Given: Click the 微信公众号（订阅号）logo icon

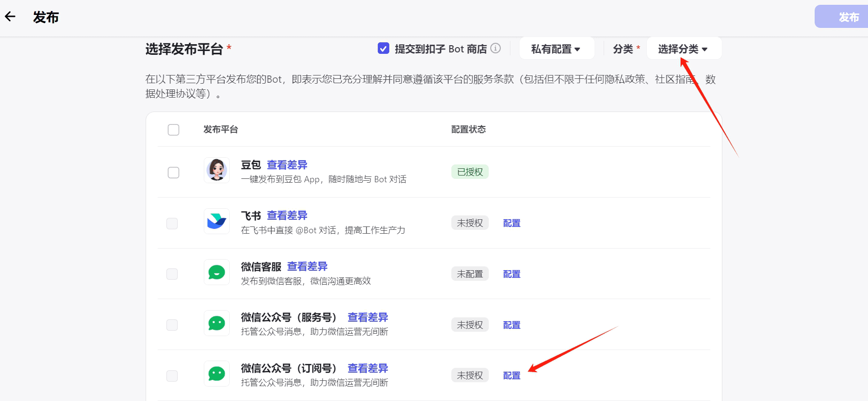Looking at the screenshot, I should pos(217,374).
